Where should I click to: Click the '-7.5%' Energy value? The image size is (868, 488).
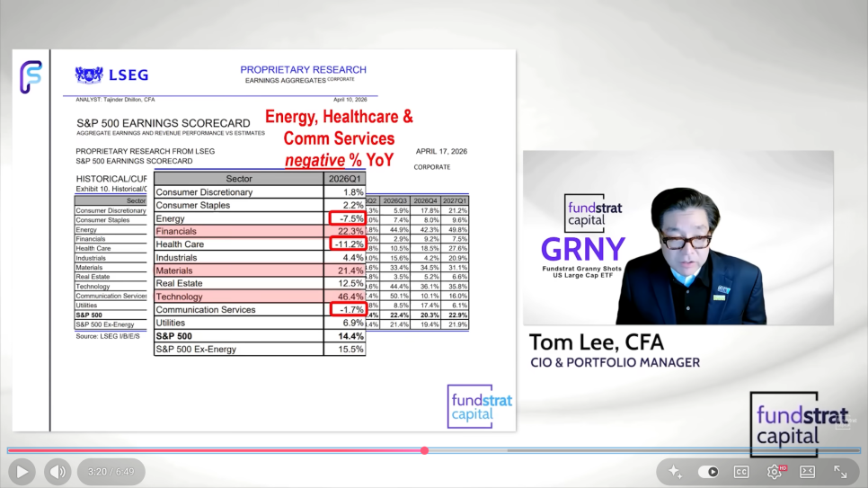(347, 218)
